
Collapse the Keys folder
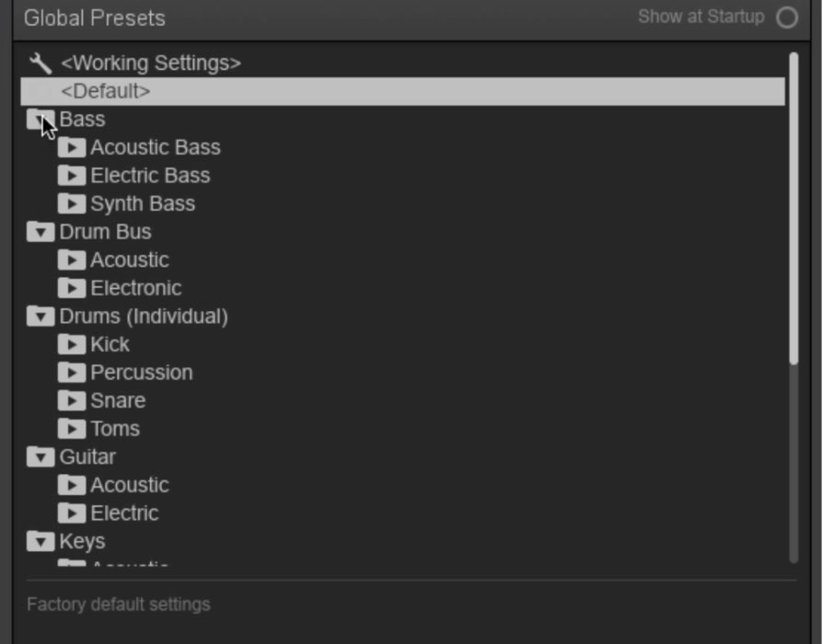click(41, 542)
